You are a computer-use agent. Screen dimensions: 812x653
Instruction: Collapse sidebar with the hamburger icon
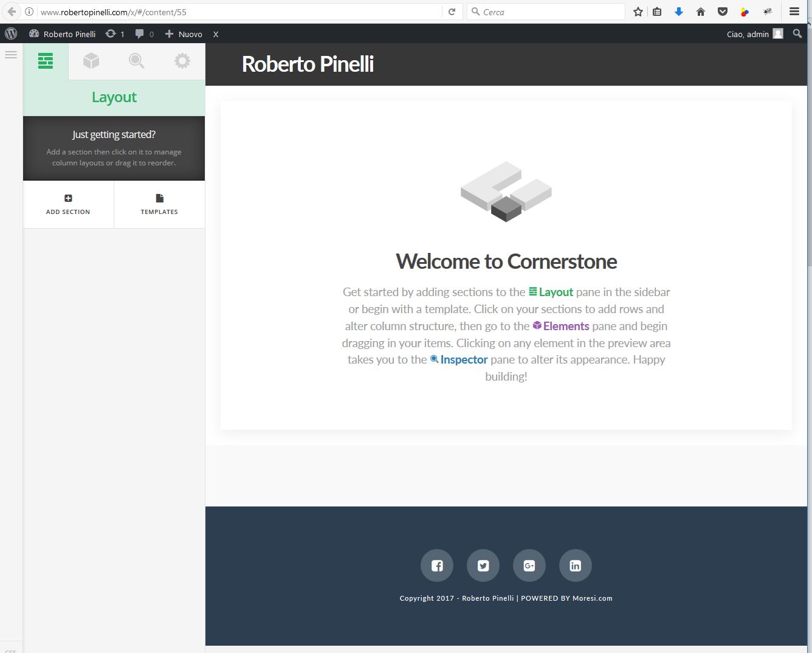(x=11, y=55)
